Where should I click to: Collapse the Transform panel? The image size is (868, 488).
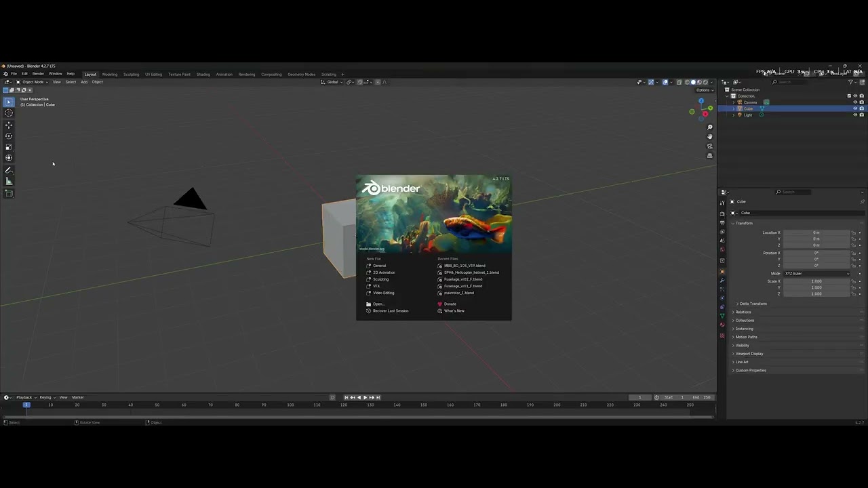(743, 223)
